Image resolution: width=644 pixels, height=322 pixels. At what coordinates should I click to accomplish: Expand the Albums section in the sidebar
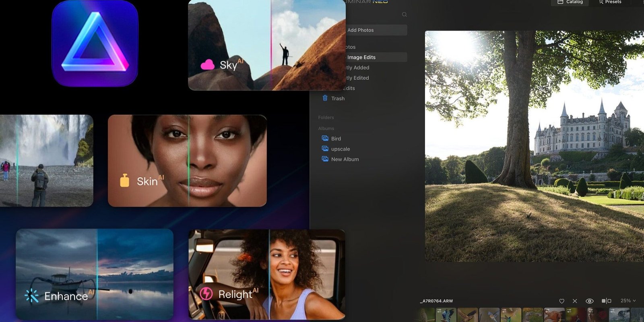pos(326,128)
